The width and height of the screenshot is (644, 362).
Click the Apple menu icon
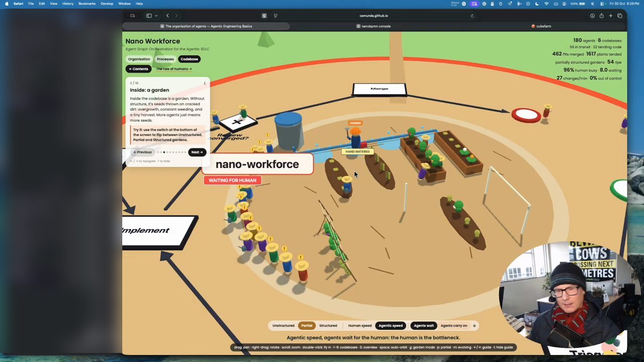coord(7,4)
